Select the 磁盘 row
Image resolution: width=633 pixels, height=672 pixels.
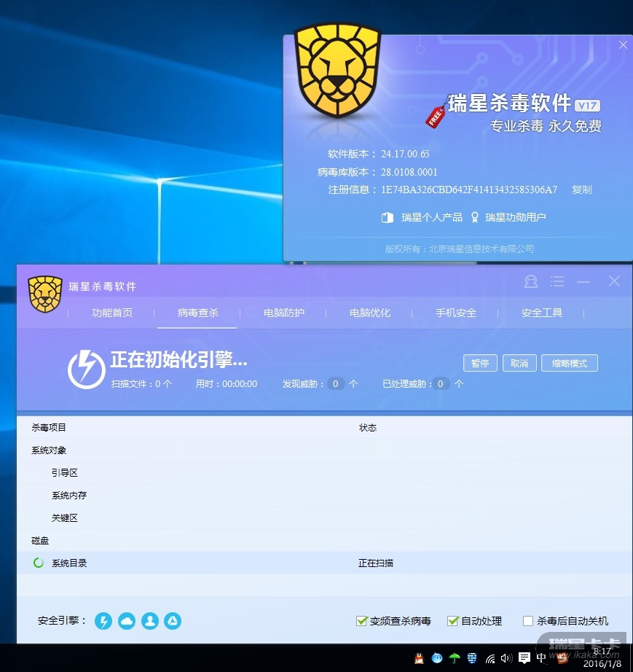(325, 540)
